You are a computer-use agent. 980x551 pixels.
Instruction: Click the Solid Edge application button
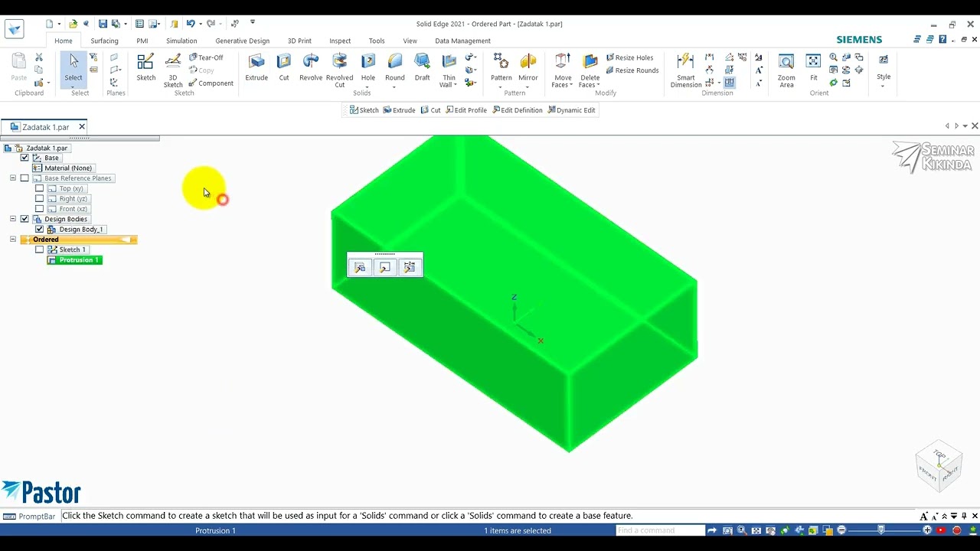(14, 29)
